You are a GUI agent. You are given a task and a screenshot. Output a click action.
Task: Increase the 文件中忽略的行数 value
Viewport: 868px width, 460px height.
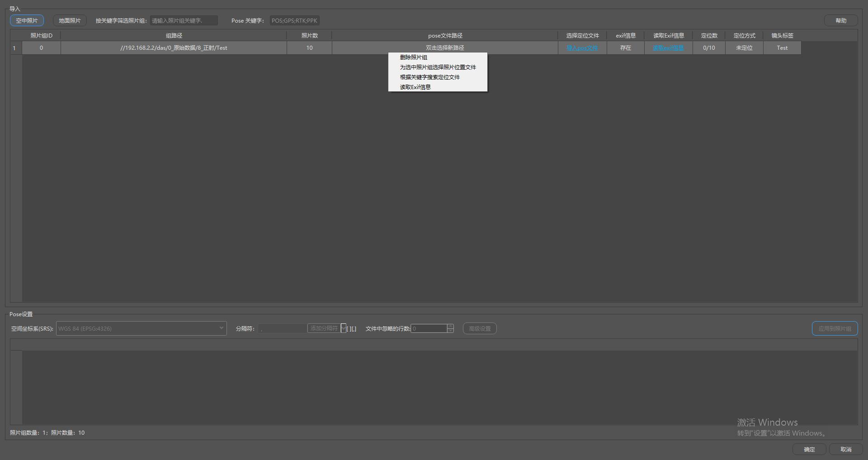point(450,326)
